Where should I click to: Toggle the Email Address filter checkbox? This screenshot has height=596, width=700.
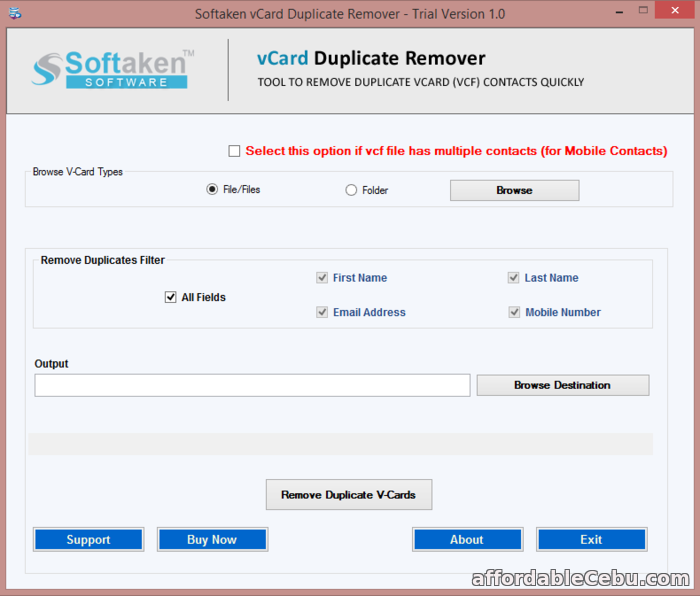322,312
